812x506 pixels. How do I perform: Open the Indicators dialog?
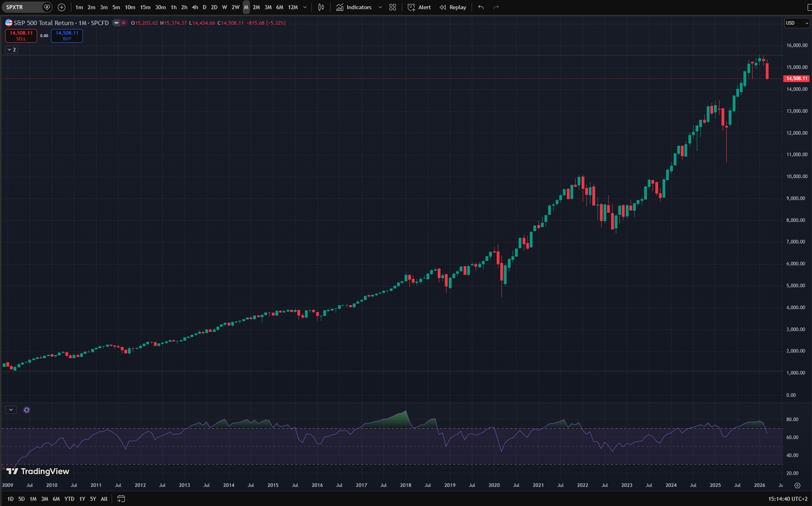click(x=354, y=7)
